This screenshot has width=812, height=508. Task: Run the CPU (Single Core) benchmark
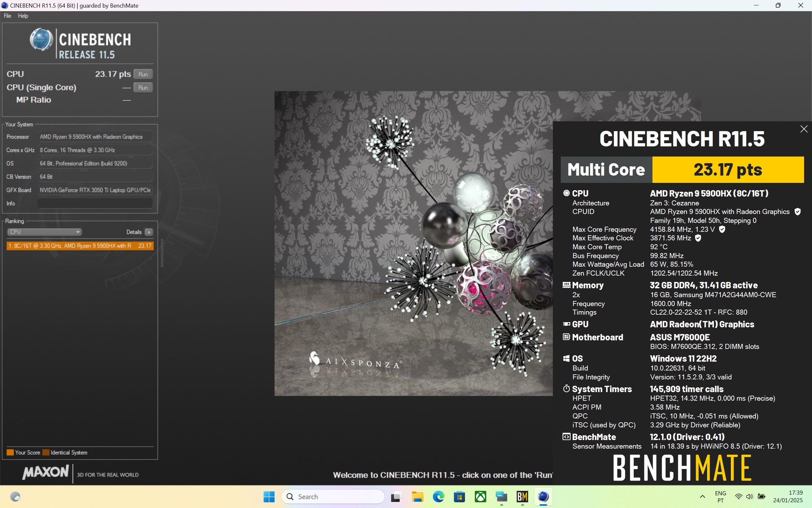click(143, 87)
